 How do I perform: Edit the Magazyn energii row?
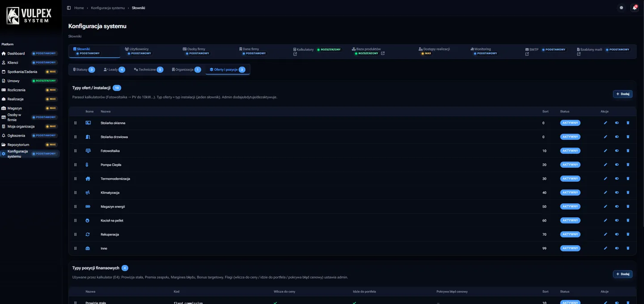[x=606, y=206]
